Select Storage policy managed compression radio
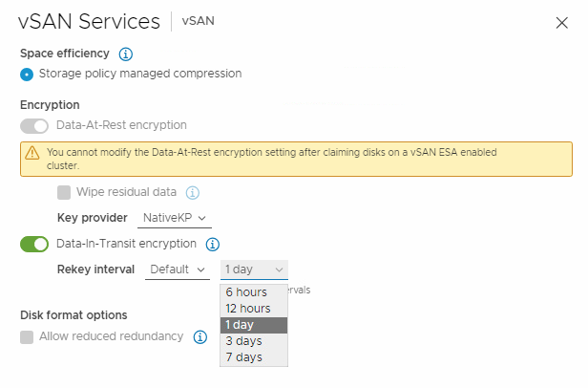This screenshot has height=388, width=588. pos(27,75)
